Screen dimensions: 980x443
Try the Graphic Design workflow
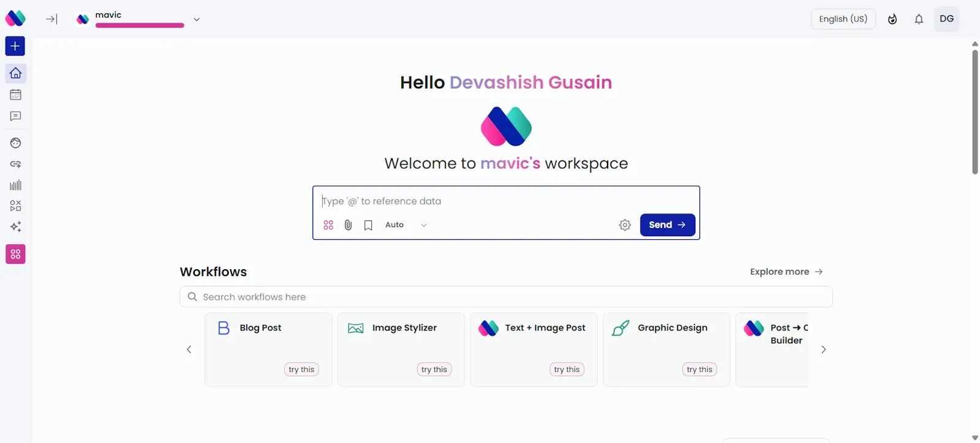[x=699, y=370]
